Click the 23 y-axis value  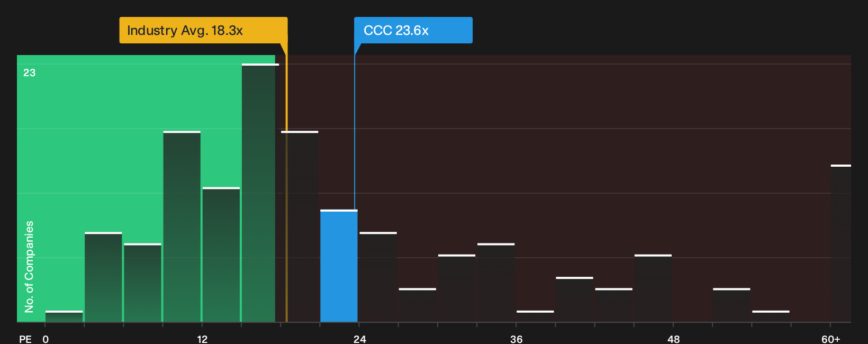click(29, 73)
